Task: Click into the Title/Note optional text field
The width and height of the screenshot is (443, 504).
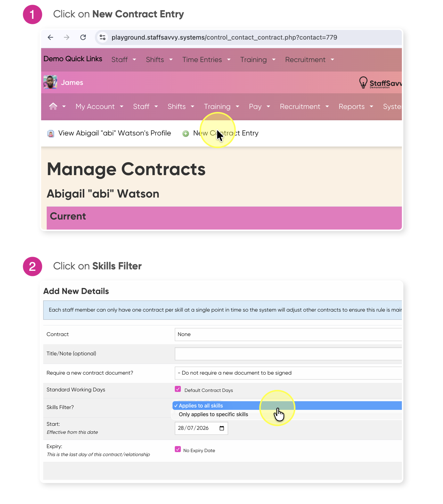Action: 288,354
